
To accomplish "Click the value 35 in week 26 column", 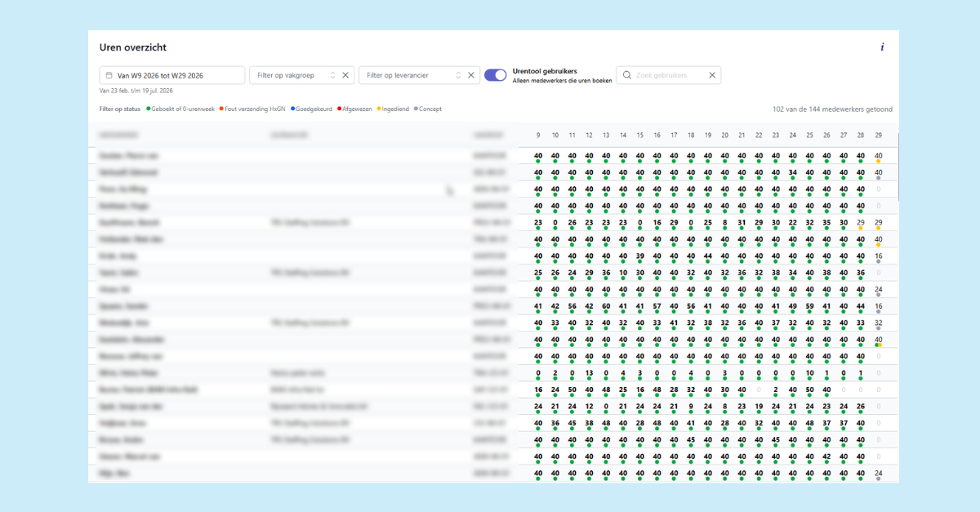I will point(826,222).
